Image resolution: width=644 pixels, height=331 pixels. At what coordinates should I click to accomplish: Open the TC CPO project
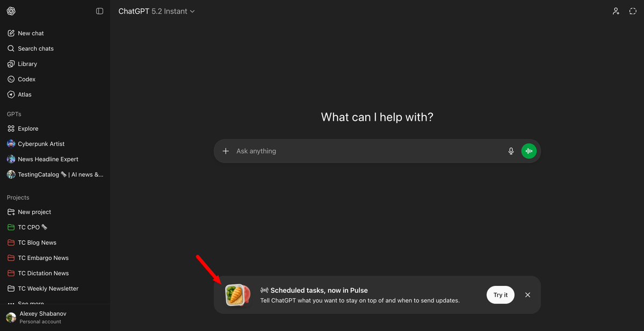coord(55,227)
